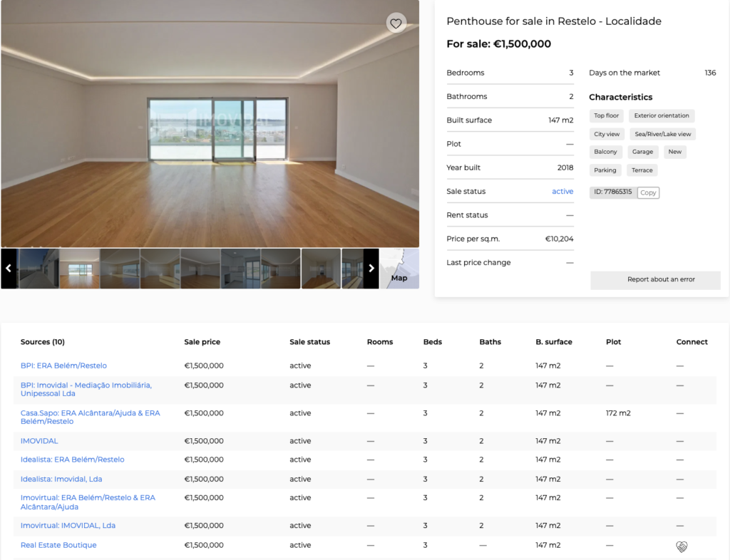The height and width of the screenshot is (560, 730).
Task: Click the 172 m2 plot value
Action: coord(618,413)
